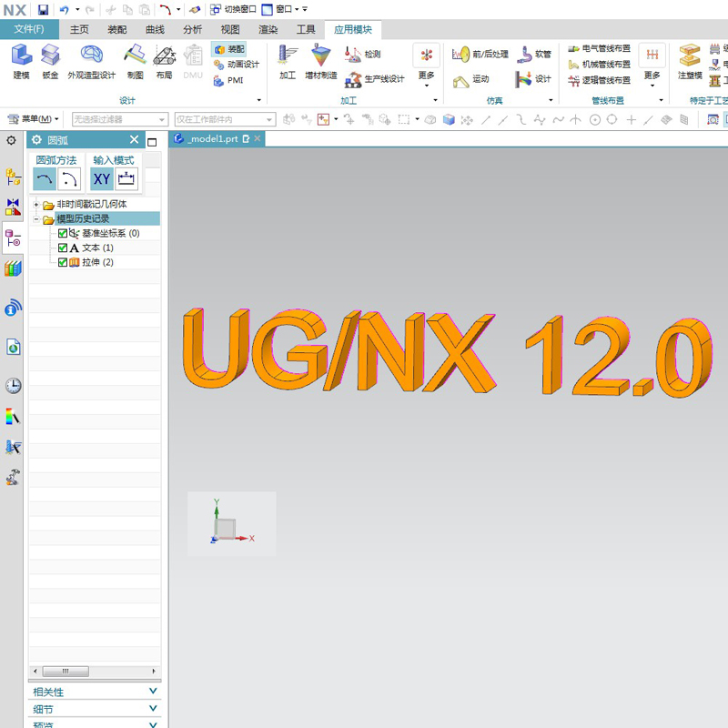
Task: Open 电气管线布置 electrical routing
Action: 599,48
